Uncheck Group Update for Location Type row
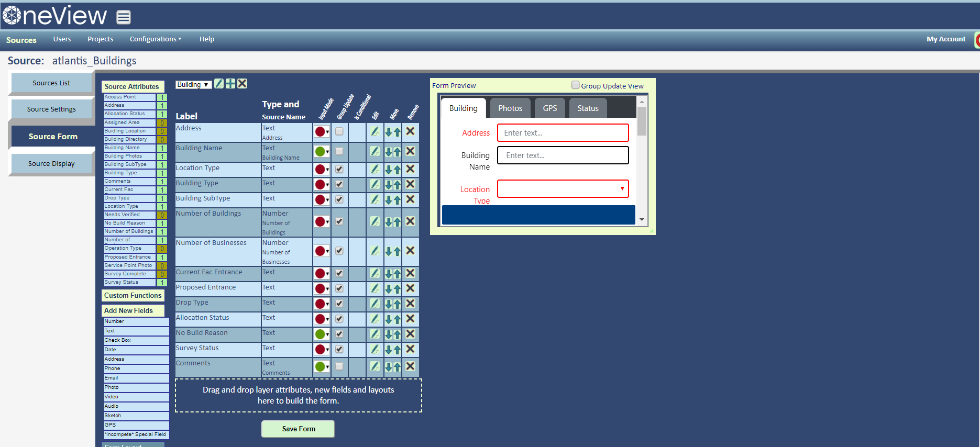 coord(339,169)
